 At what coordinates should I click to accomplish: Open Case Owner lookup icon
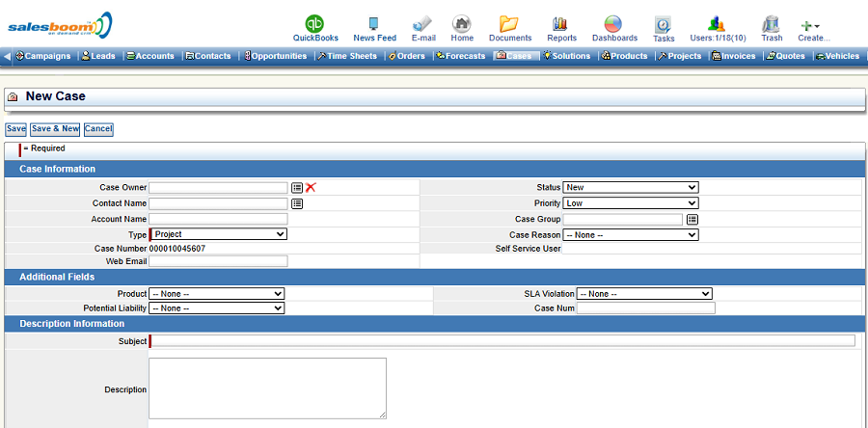pos(297,188)
